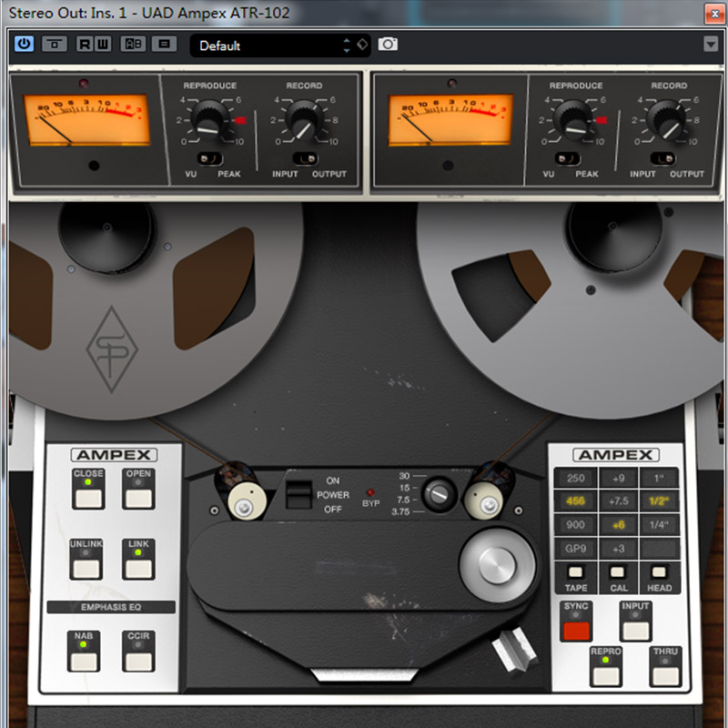This screenshot has height=728, width=728.
Task: Click the diamond preset browser icon
Action: pyautogui.click(x=362, y=45)
